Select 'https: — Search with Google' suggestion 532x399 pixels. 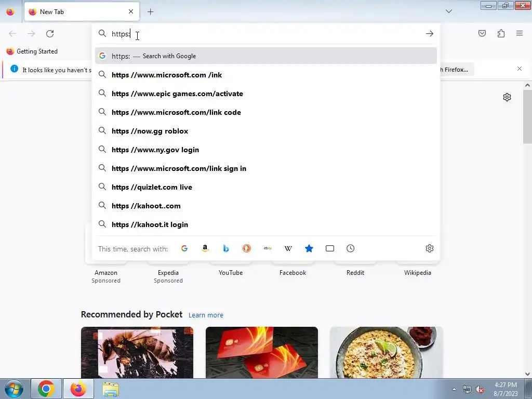(266, 56)
